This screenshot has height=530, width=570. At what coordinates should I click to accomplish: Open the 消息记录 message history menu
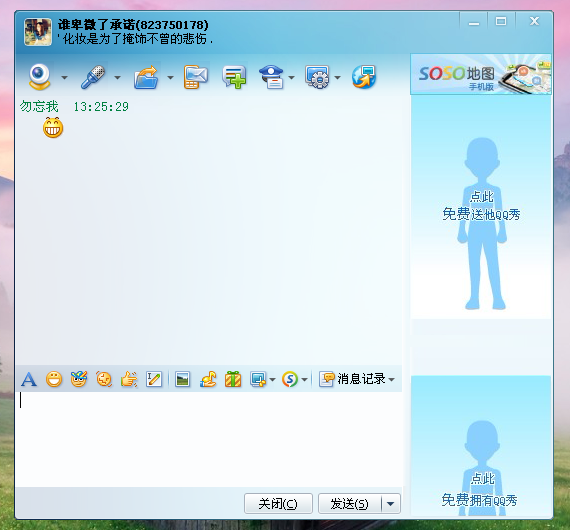click(x=357, y=379)
